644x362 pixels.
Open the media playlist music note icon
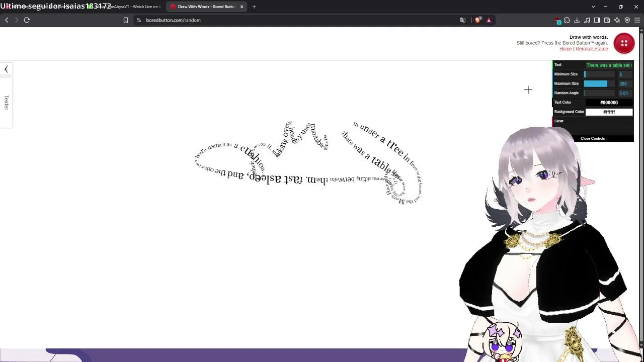[x=587, y=20]
